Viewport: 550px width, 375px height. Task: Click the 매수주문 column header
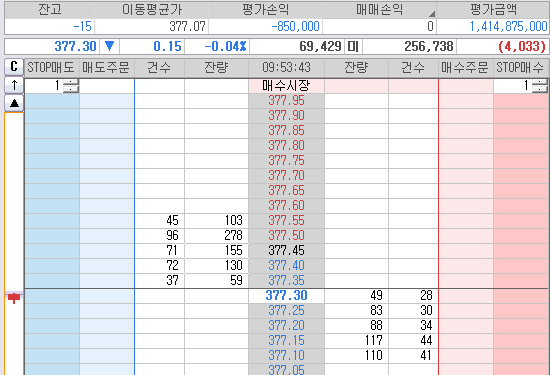click(x=465, y=67)
